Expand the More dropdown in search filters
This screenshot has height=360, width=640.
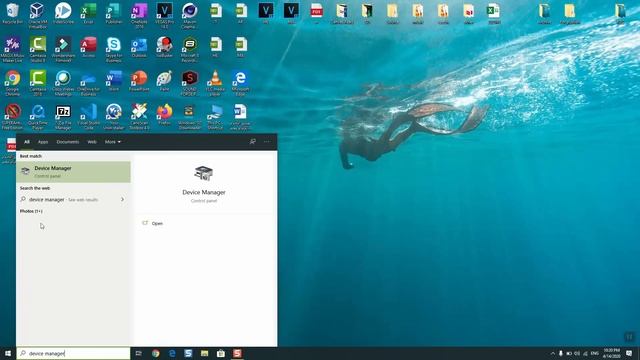click(x=113, y=142)
